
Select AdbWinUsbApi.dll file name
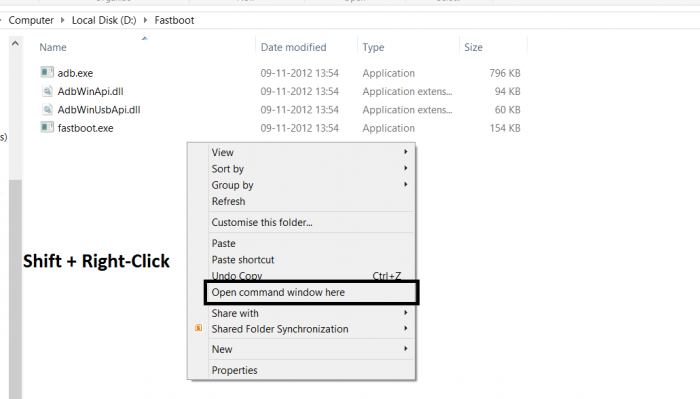pyautogui.click(x=99, y=109)
